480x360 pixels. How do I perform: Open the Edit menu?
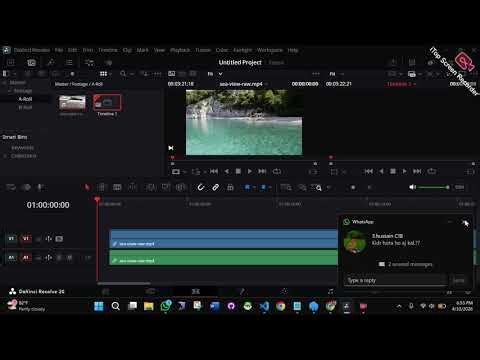(x=72, y=50)
